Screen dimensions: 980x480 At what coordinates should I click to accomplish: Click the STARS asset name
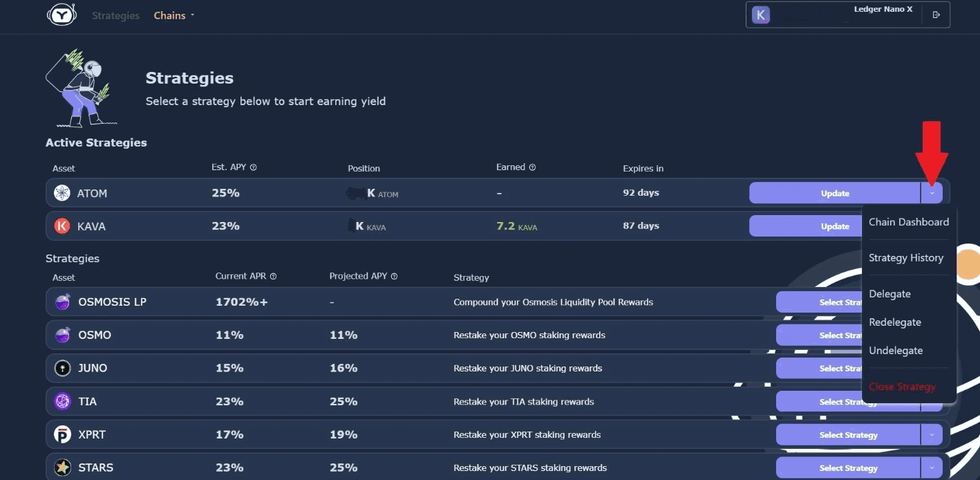(95, 468)
